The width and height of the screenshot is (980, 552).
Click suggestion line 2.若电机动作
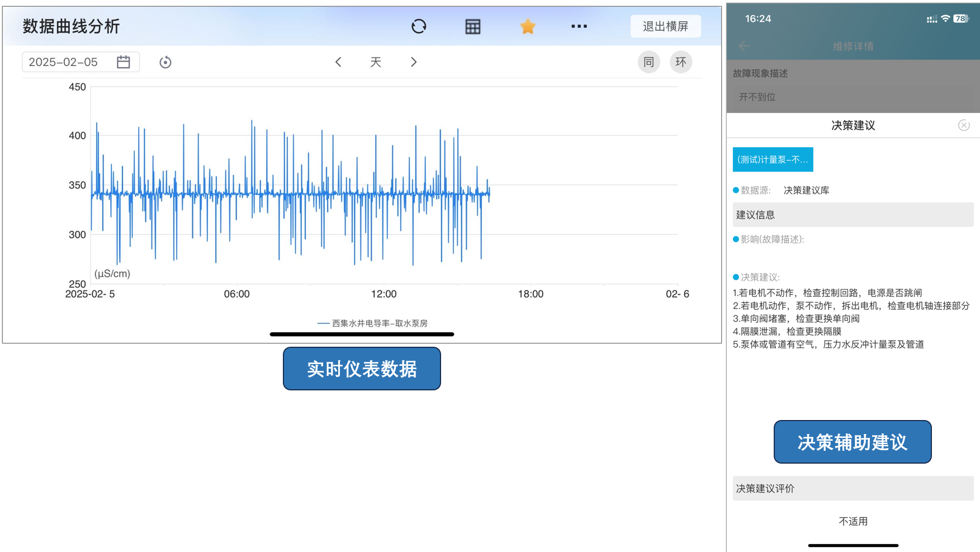click(x=851, y=305)
